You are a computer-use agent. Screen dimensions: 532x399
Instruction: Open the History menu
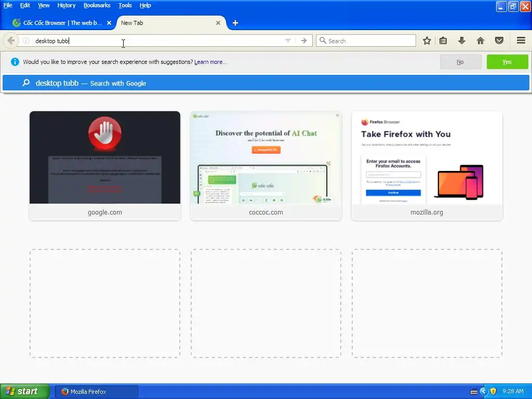pos(66,5)
